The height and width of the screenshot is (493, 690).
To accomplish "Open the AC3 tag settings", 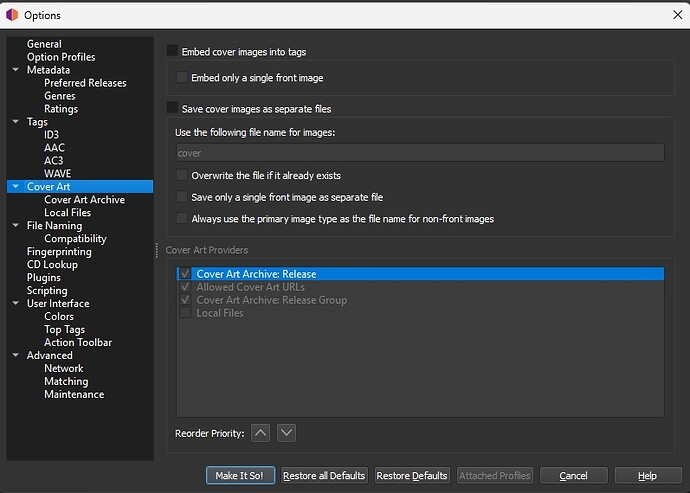I will coord(54,161).
